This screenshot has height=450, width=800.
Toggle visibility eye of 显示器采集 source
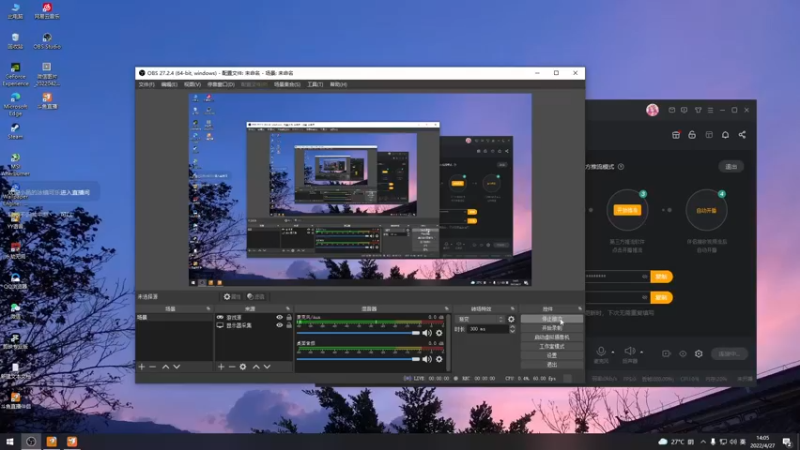click(x=280, y=325)
